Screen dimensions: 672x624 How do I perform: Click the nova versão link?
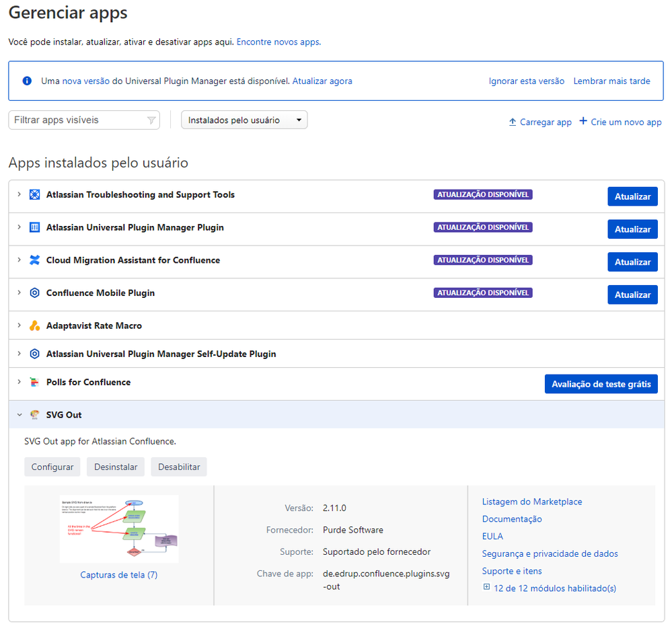86,81
